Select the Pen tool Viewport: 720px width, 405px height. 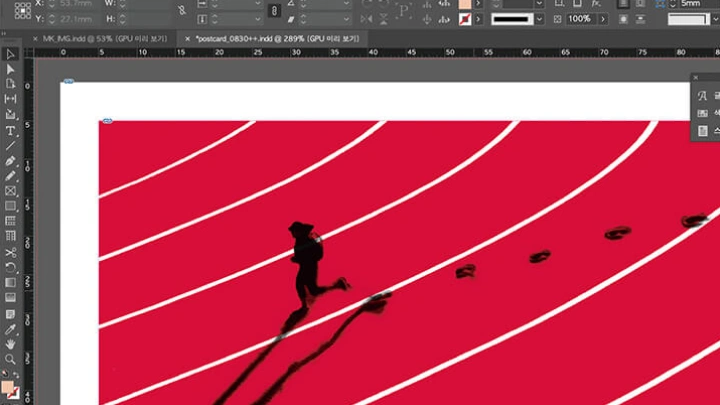tap(11, 160)
